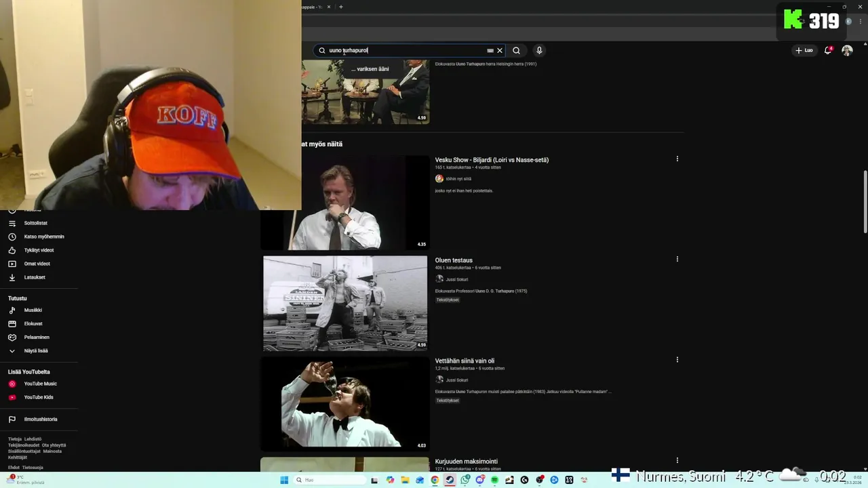Click the taskbar Hae search box

coord(329,480)
